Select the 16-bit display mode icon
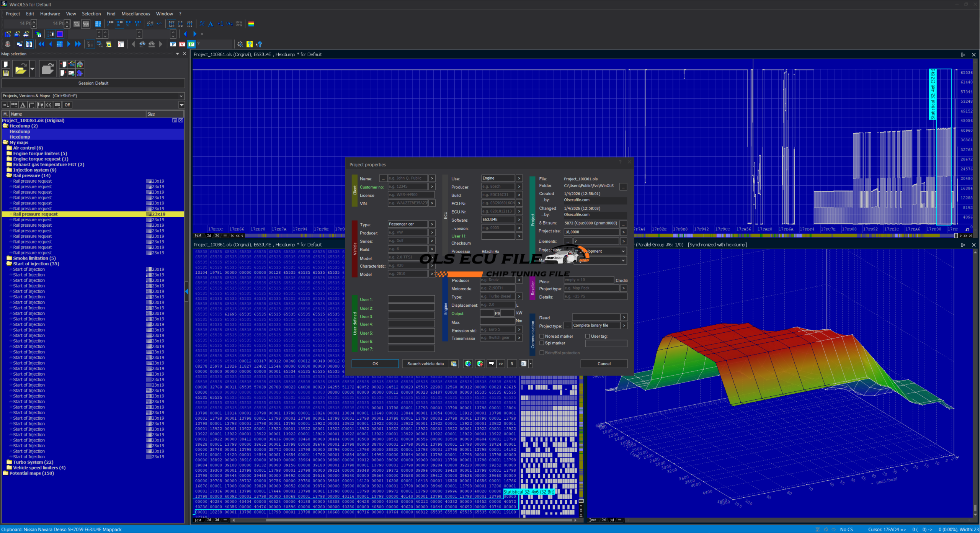Screen dimensions: 980x533 [119, 24]
